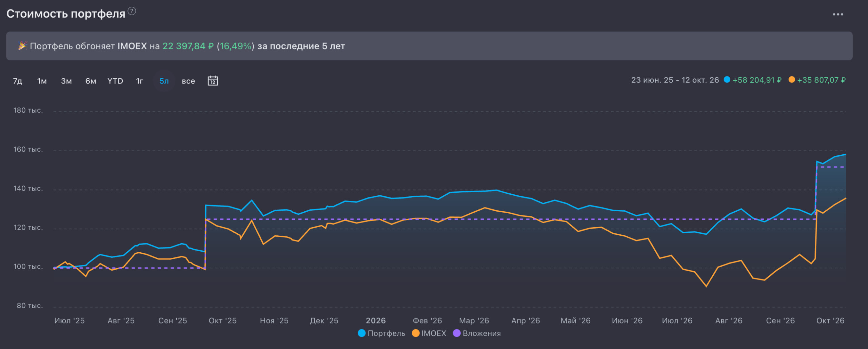This screenshot has height=349, width=868.
Task: Click the Окт '26 x-axis label
Action: [830, 321]
